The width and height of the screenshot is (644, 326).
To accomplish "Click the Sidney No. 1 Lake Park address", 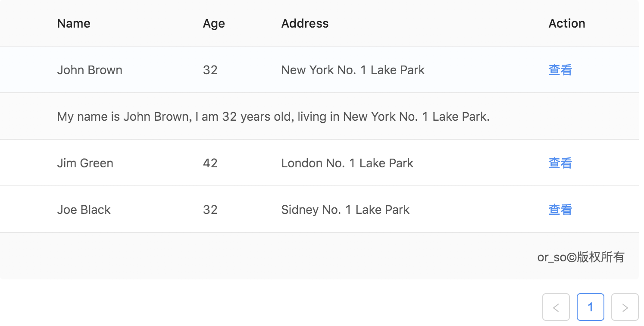I will 345,210.
